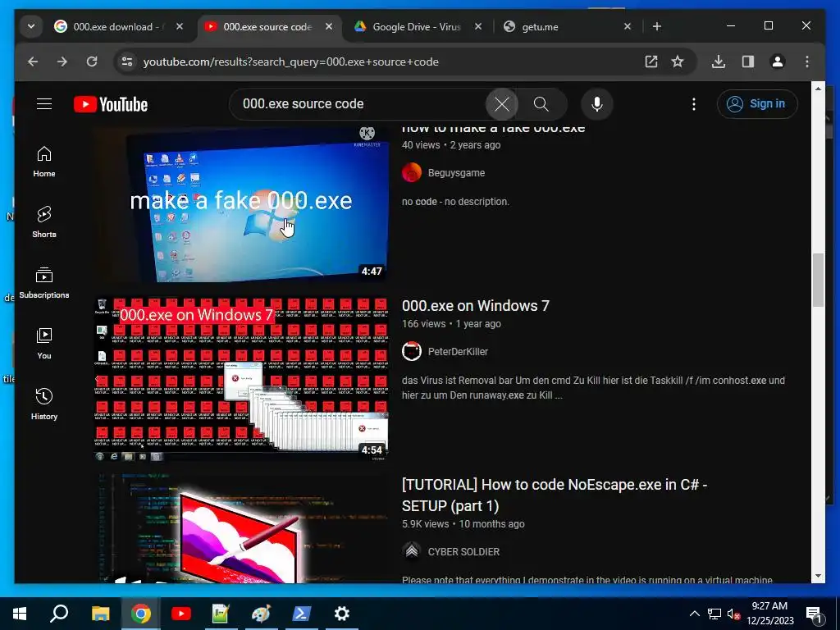This screenshot has width=840, height=630.
Task: Go to the YouTube logo home link
Action: (x=111, y=104)
